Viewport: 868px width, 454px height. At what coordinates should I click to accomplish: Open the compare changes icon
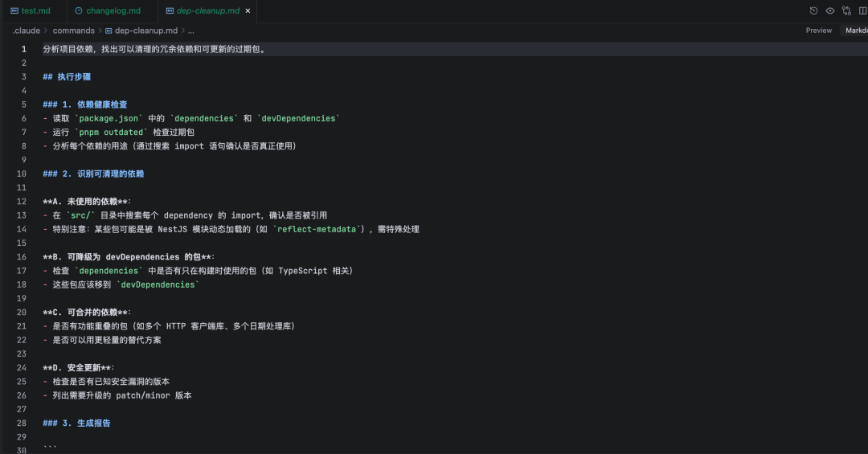pos(846,10)
